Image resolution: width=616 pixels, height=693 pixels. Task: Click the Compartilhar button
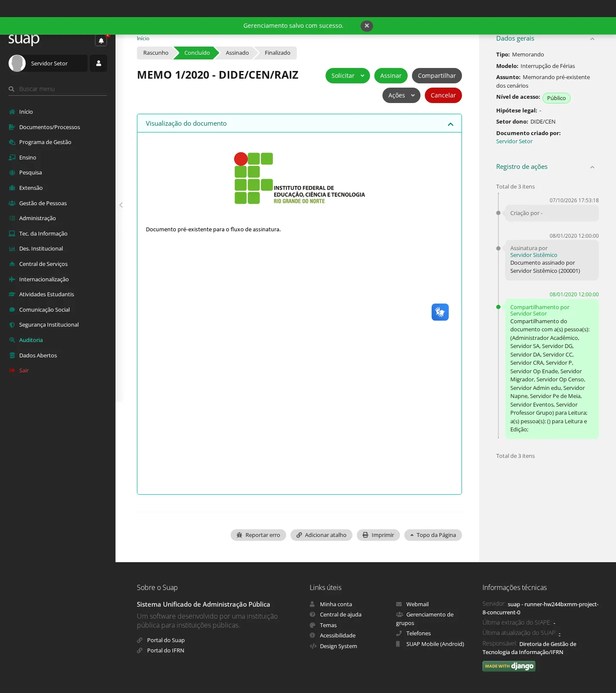coord(437,76)
